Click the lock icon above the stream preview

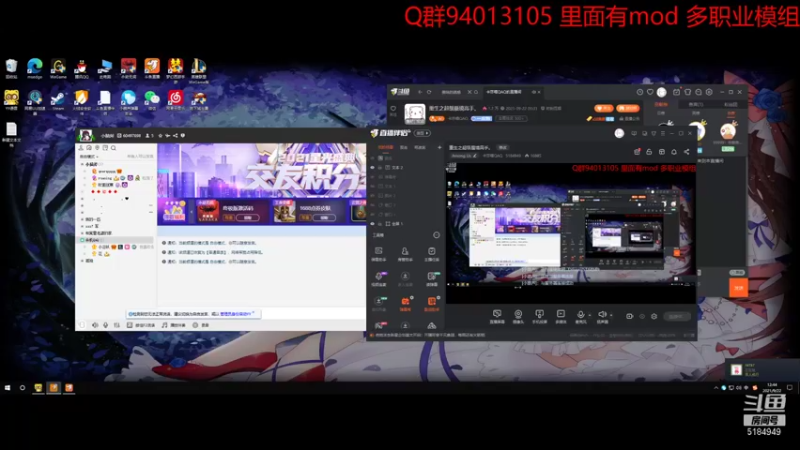coord(649,152)
